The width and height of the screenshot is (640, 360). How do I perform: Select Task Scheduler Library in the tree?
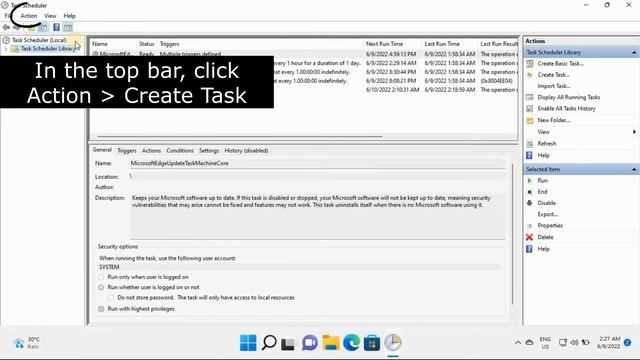48,49
